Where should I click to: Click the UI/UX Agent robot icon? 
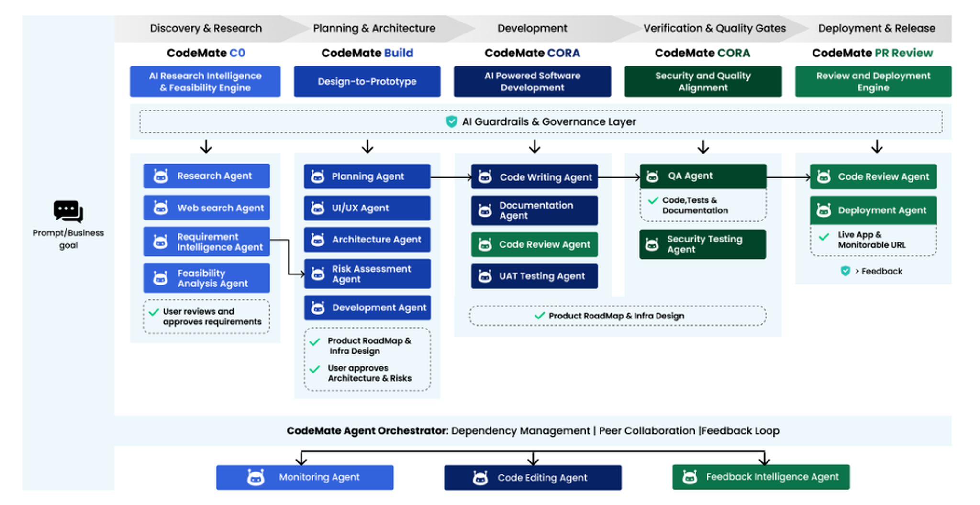pos(318,208)
